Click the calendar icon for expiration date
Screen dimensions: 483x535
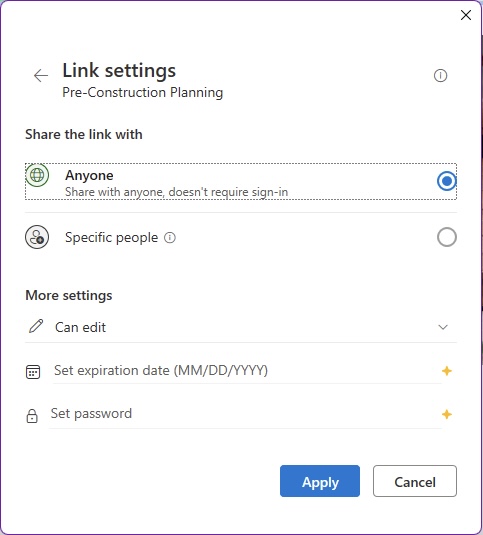[33, 372]
